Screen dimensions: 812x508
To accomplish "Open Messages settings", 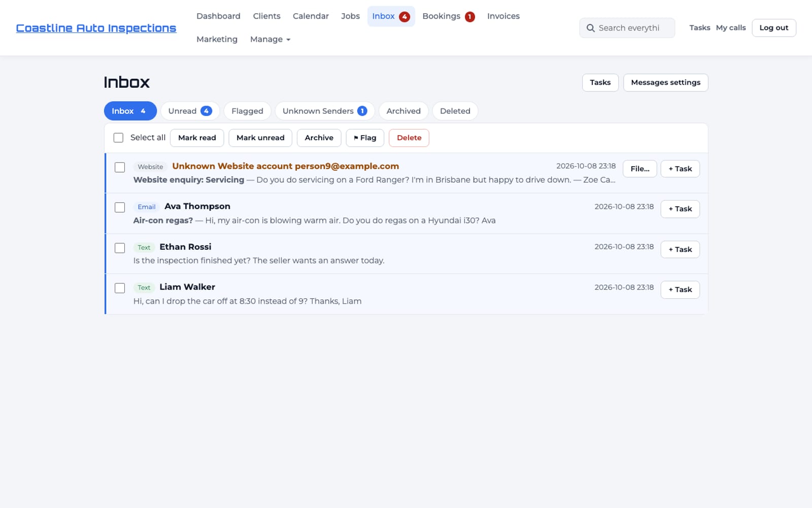I will (665, 82).
